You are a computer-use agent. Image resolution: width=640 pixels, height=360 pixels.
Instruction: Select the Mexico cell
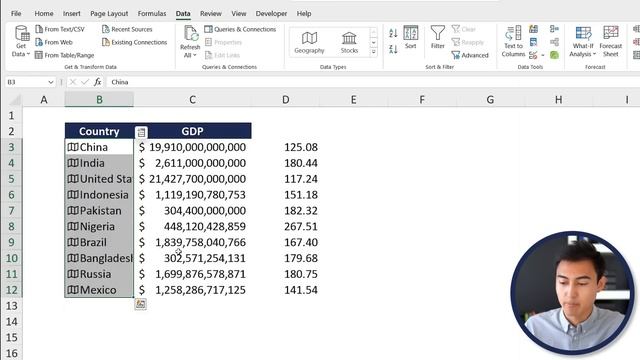click(99, 290)
